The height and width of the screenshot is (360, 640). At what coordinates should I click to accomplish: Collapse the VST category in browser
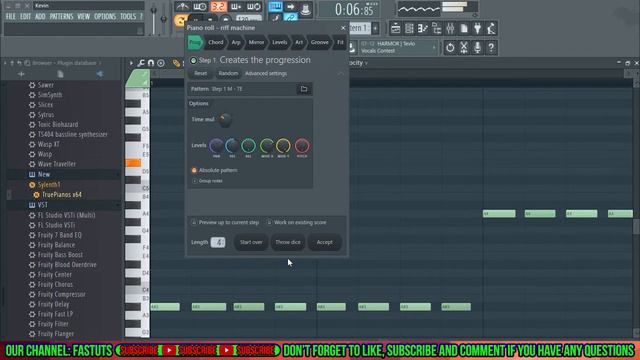coord(118,205)
